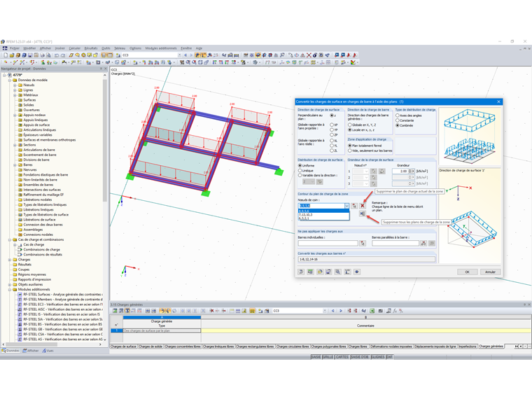
Task: Expand the Matériaux tree node
Action: (15, 95)
